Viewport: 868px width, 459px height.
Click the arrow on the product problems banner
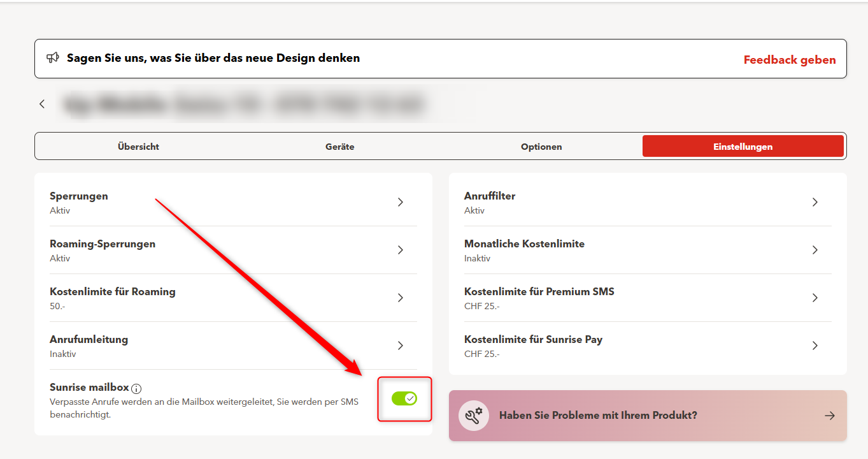tap(829, 416)
